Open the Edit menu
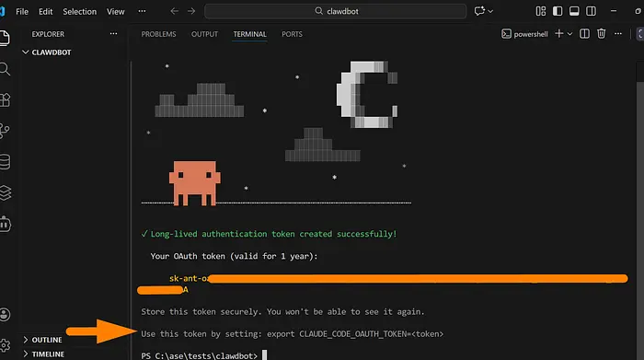Viewport: 644px width, 360px height. pos(46,11)
